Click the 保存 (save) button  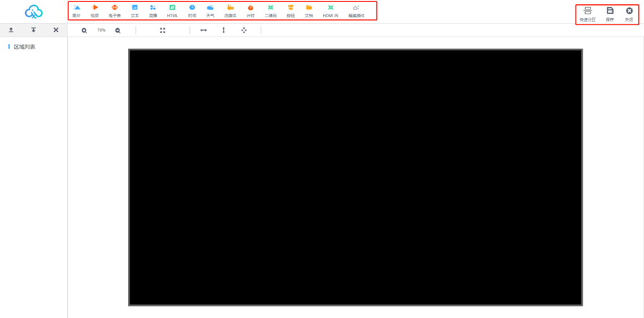pyautogui.click(x=609, y=14)
